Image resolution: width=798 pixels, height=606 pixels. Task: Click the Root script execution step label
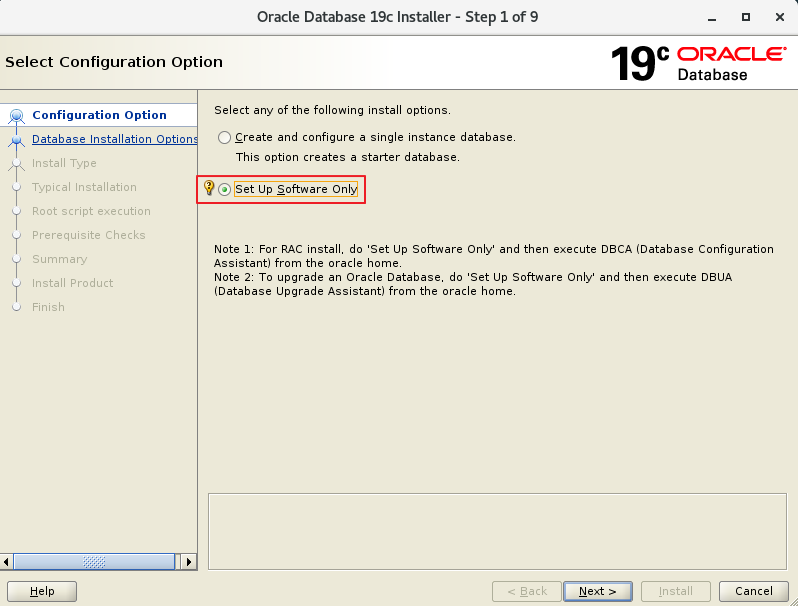[x=91, y=211]
